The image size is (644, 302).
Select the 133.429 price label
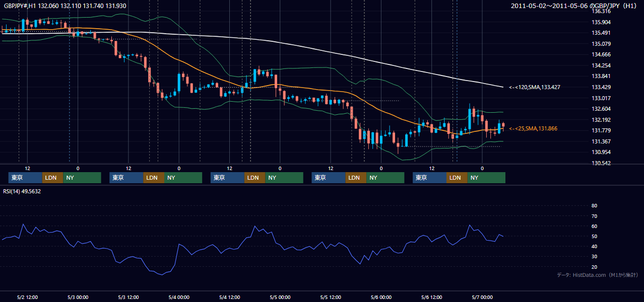coord(601,87)
